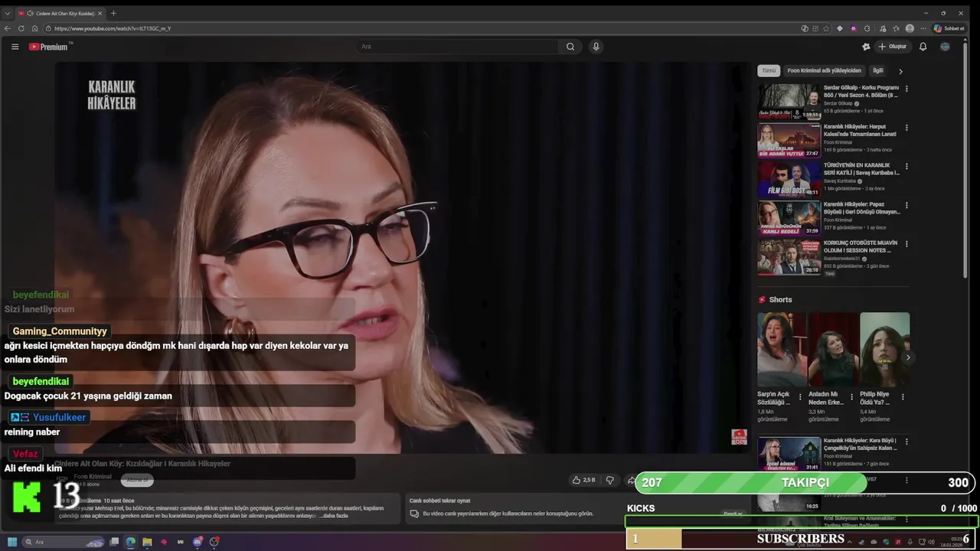This screenshot has height=551, width=980.
Task: Select the İlgili filter chip
Action: pyautogui.click(x=878, y=70)
